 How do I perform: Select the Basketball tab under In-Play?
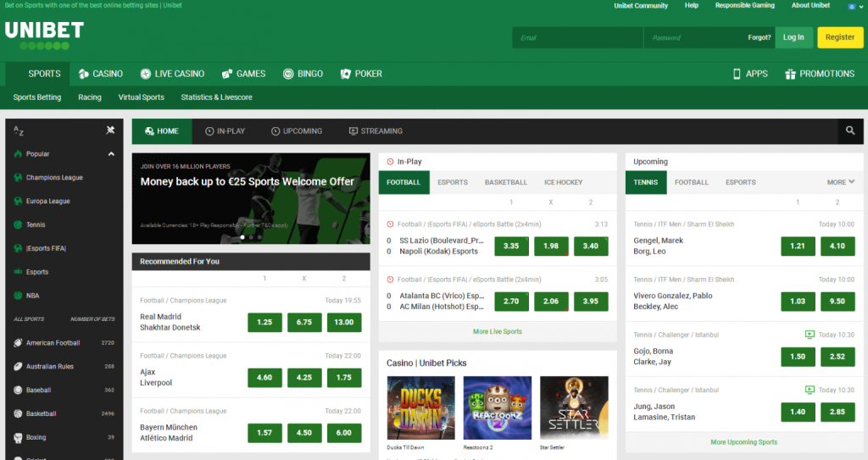point(505,182)
